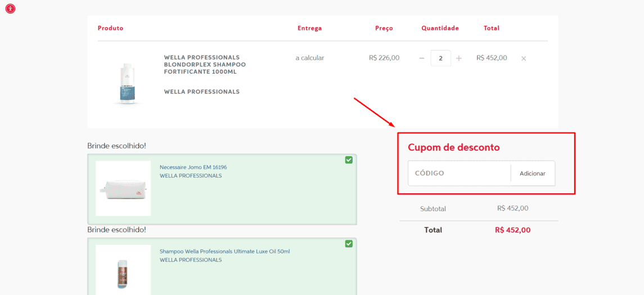Uncheck the Ultimate Luxe Oil gift checkbox
The height and width of the screenshot is (295, 644).
pos(349,244)
